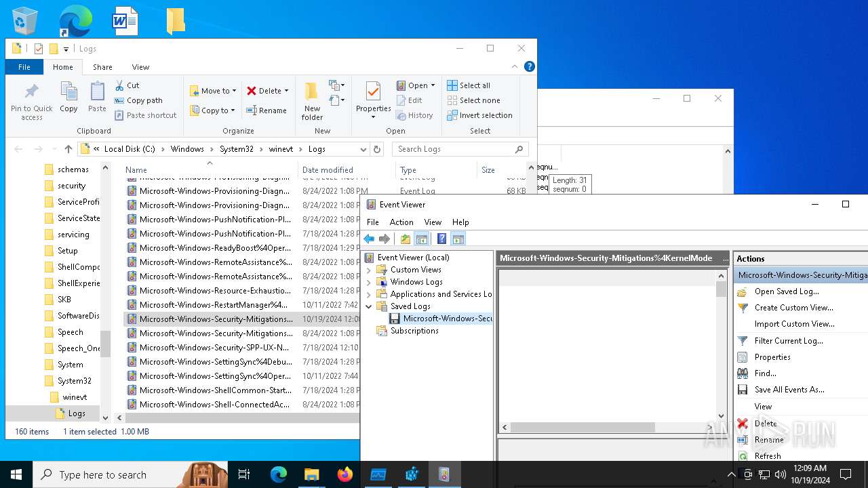Click Open Saved Log in Actions pane
Screen dimensions: 868x488
click(787, 291)
